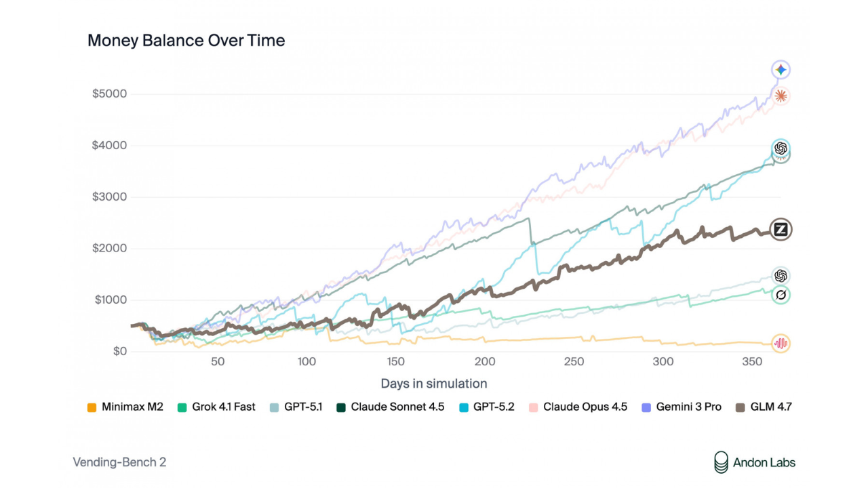Viewport: 868px width, 488px height.
Task: Select the OpenAI icon on GPT-5.2 line
Action: pyautogui.click(x=781, y=148)
